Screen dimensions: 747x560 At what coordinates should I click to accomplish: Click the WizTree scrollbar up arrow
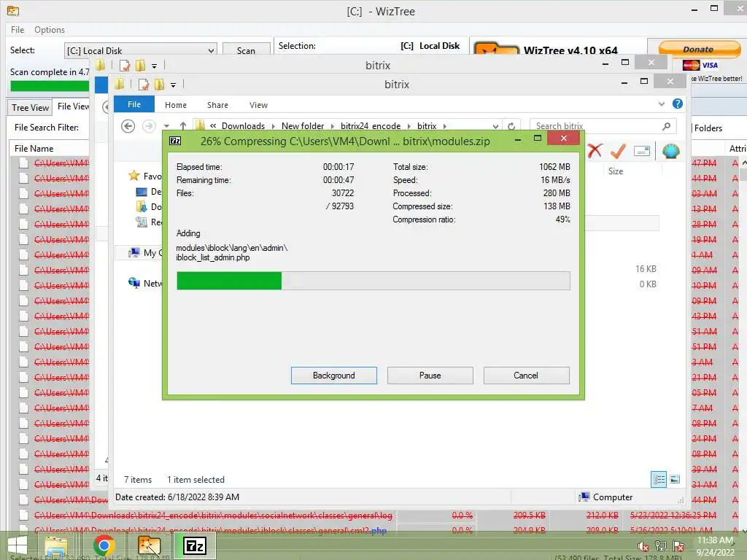point(743,163)
